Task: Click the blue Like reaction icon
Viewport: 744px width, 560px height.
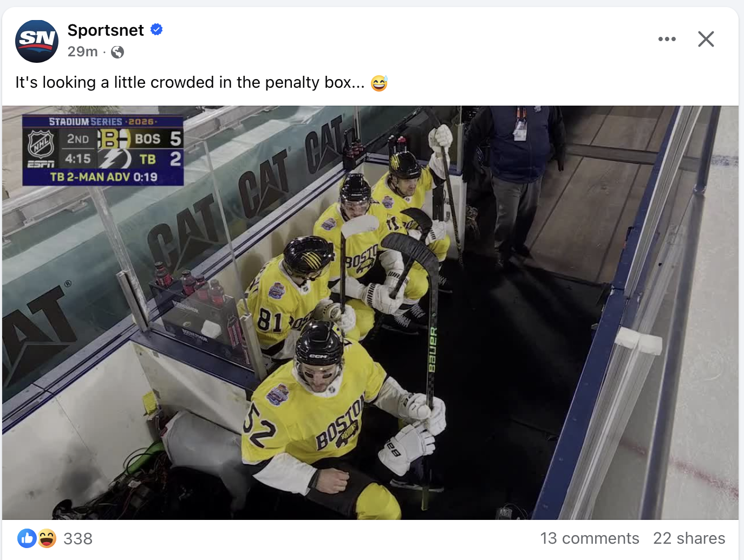Action: coord(27,538)
